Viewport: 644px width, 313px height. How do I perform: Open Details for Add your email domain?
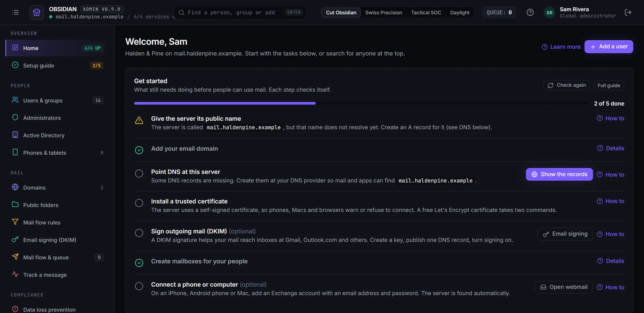(x=610, y=148)
